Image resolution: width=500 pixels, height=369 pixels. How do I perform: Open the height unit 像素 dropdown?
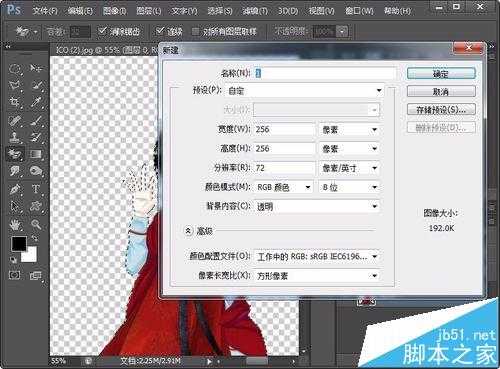coord(349,149)
